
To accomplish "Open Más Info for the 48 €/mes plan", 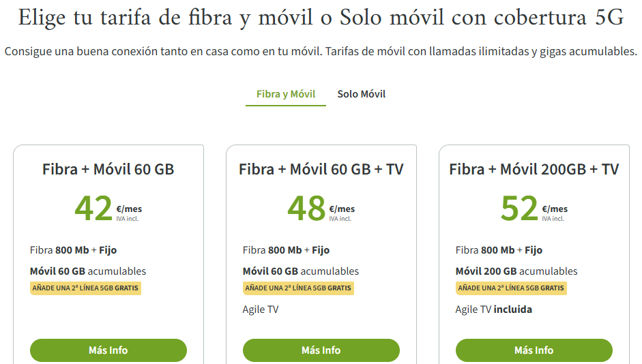I will coord(321,350).
